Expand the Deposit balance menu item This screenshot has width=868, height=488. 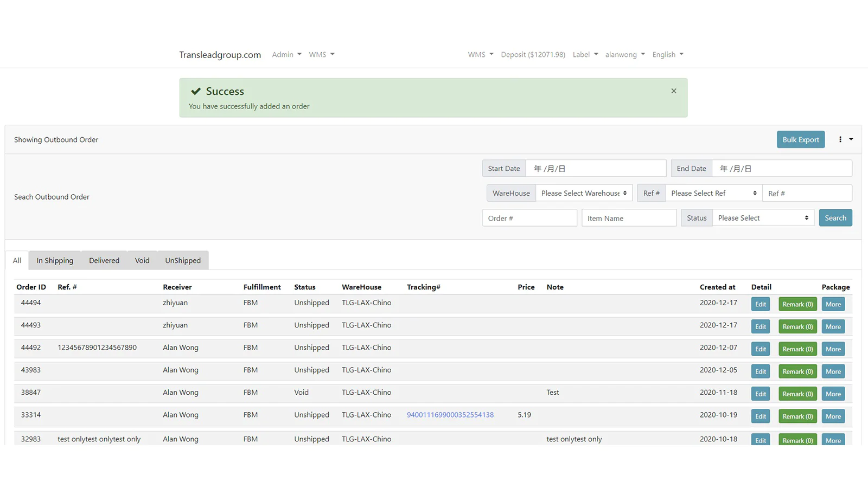[x=533, y=54]
